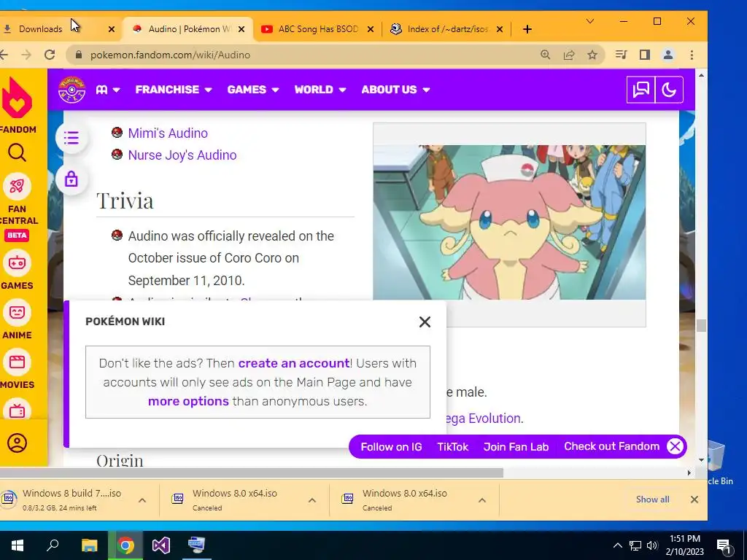Open the Movies clapperboard icon in sidebar

(17, 362)
